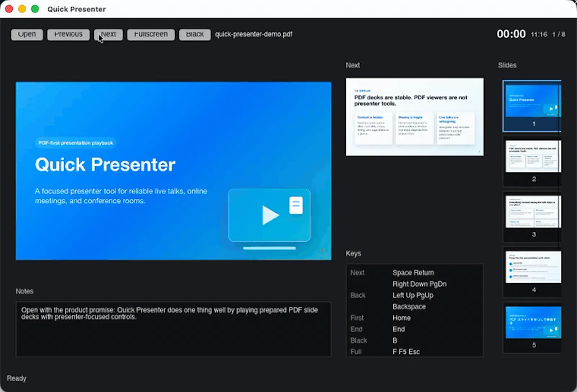The image size is (577, 392).
Task: Click the 'Right Down PgDn' shortcut text
Action: (x=419, y=284)
